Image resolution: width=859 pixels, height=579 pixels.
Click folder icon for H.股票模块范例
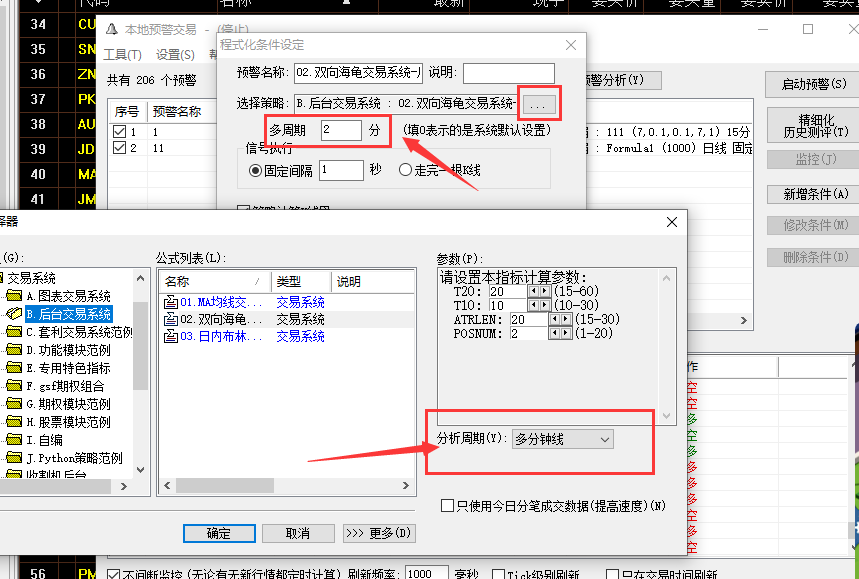coord(14,422)
